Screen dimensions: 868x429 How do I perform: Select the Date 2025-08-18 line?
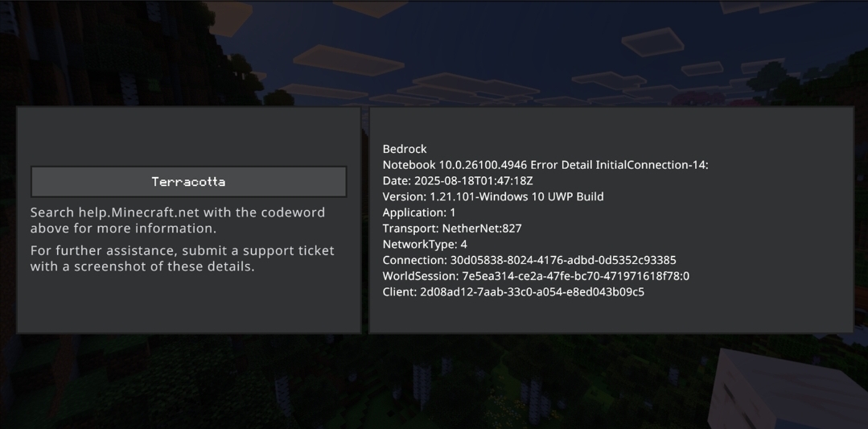click(x=457, y=181)
